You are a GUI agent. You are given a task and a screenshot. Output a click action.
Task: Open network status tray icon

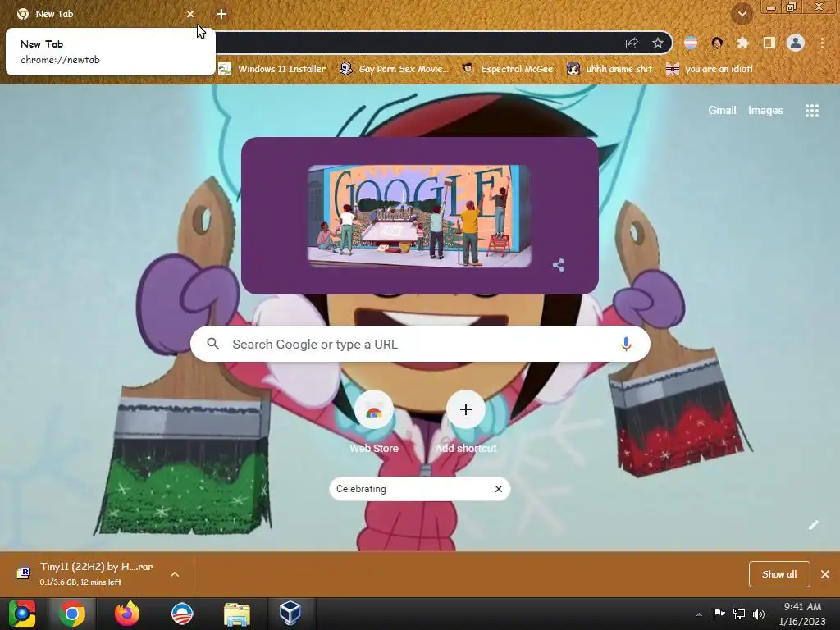[x=739, y=614]
